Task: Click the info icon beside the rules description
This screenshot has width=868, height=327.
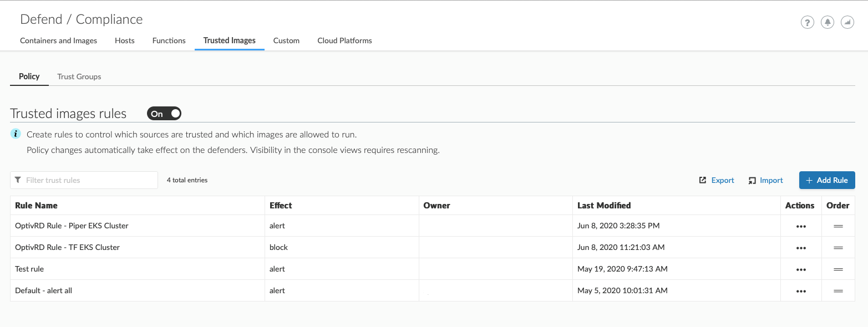Action: click(16, 134)
